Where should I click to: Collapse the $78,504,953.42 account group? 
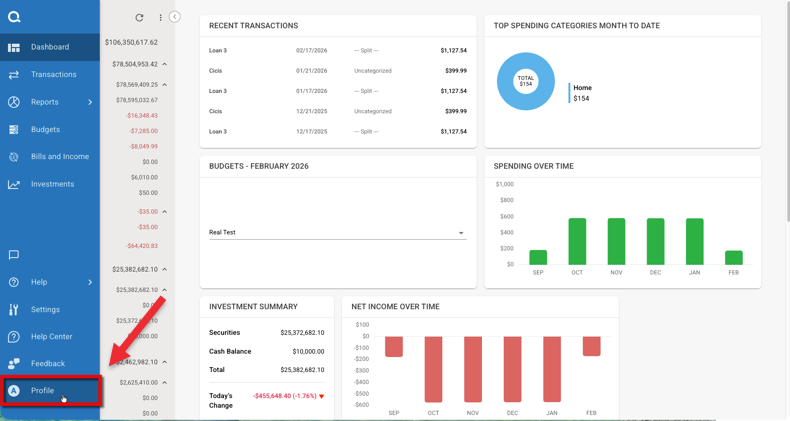click(x=165, y=64)
